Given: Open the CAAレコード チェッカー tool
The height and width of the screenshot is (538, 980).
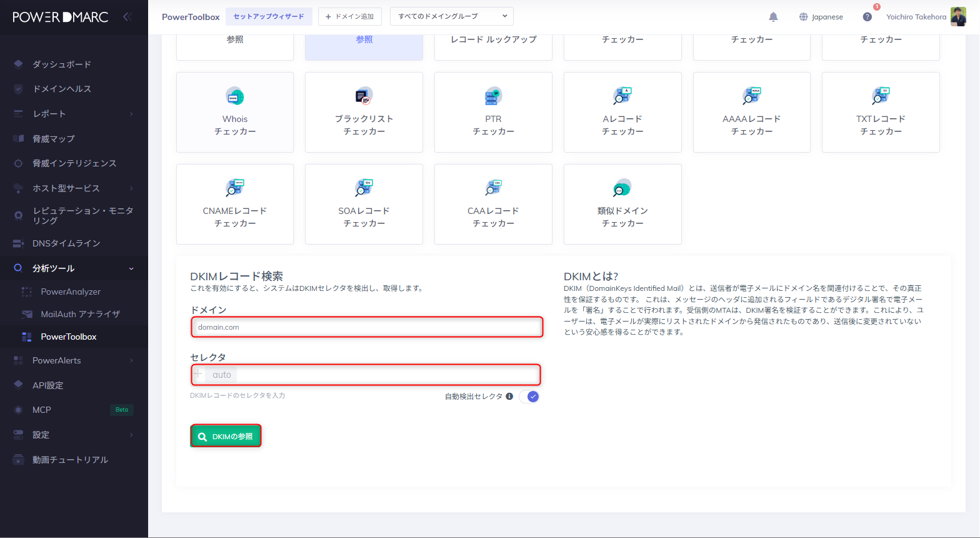Looking at the screenshot, I should tap(493, 204).
